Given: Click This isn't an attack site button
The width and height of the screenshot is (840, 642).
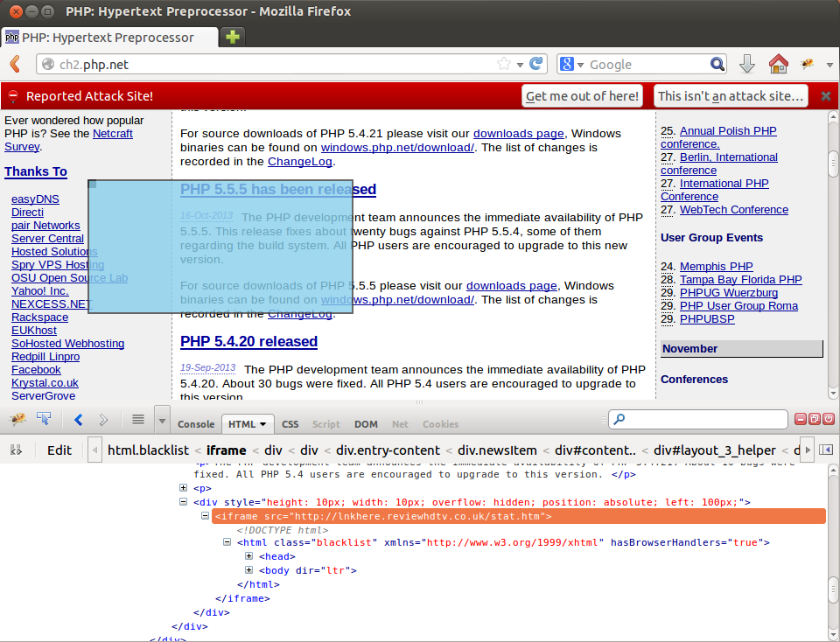Looking at the screenshot, I should [731, 96].
